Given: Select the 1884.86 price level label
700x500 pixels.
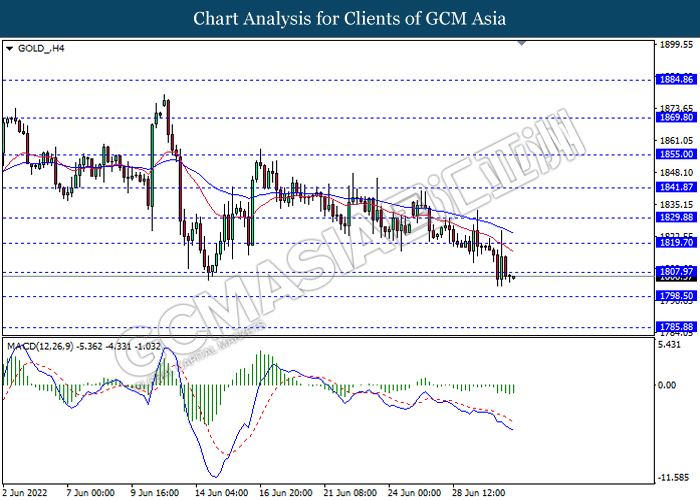Looking at the screenshot, I should [677, 79].
